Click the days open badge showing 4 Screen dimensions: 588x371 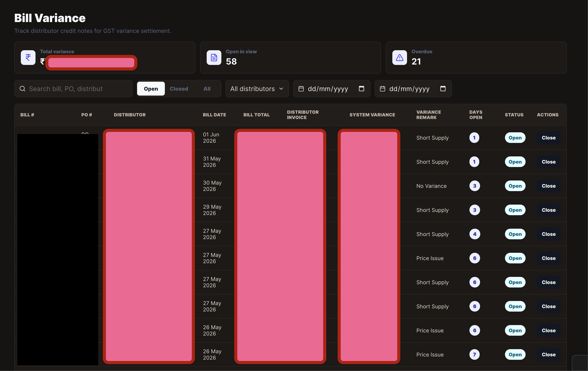tap(474, 234)
